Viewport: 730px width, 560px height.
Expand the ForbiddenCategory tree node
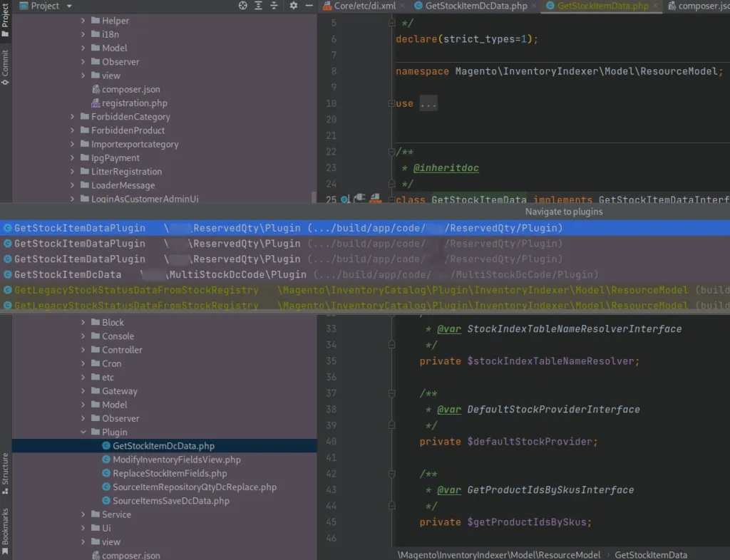[x=71, y=116]
